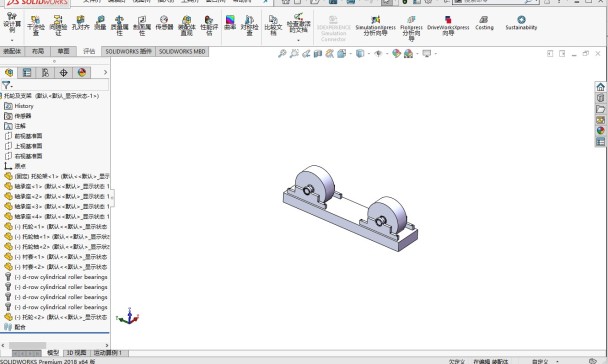Expand more manager tabs chevron

pyautogui.click(x=105, y=72)
